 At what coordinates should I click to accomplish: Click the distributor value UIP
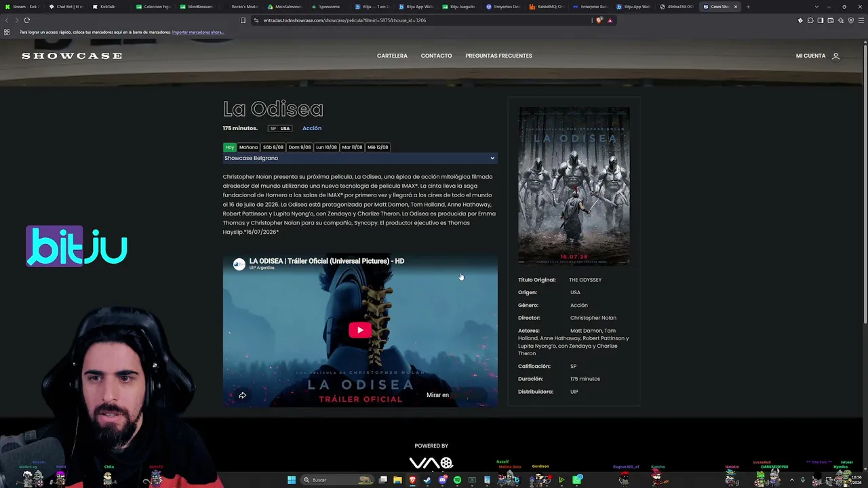tap(574, 392)
